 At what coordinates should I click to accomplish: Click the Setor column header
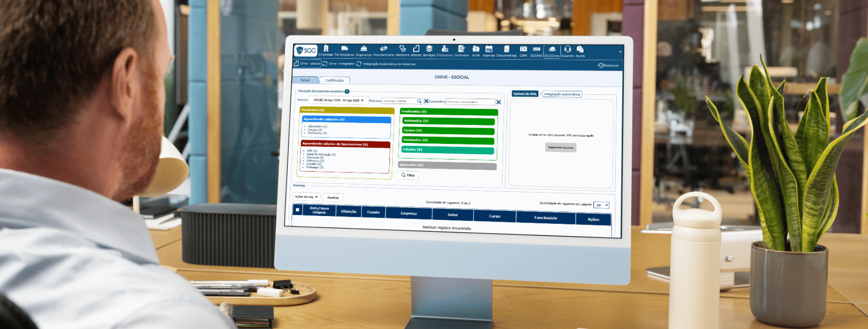(x=453, y=215)
